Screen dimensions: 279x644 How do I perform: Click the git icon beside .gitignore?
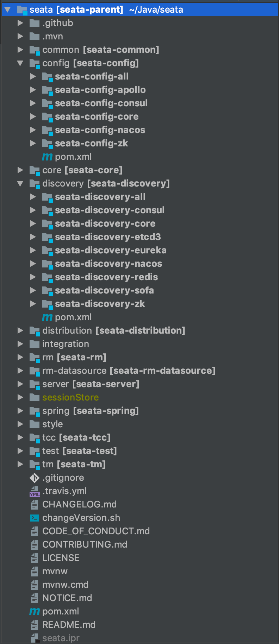click(x=35, y=478)
